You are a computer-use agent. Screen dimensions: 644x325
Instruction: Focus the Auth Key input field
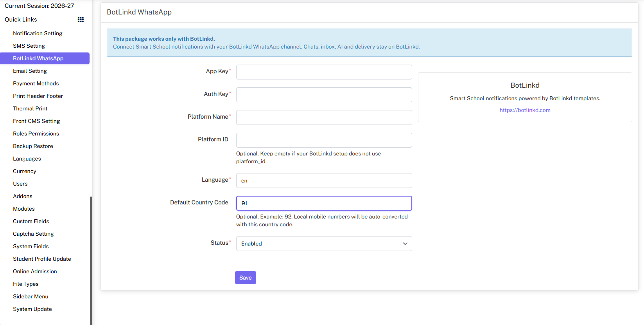[324, 95]
